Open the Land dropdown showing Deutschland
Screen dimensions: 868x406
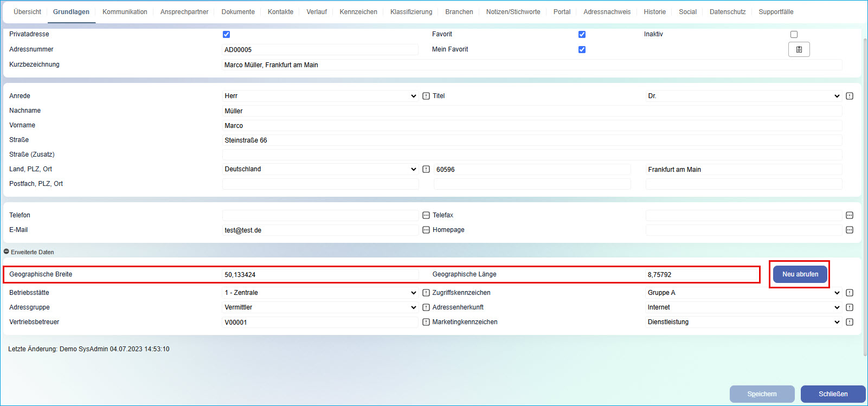(x=320, y=169)
